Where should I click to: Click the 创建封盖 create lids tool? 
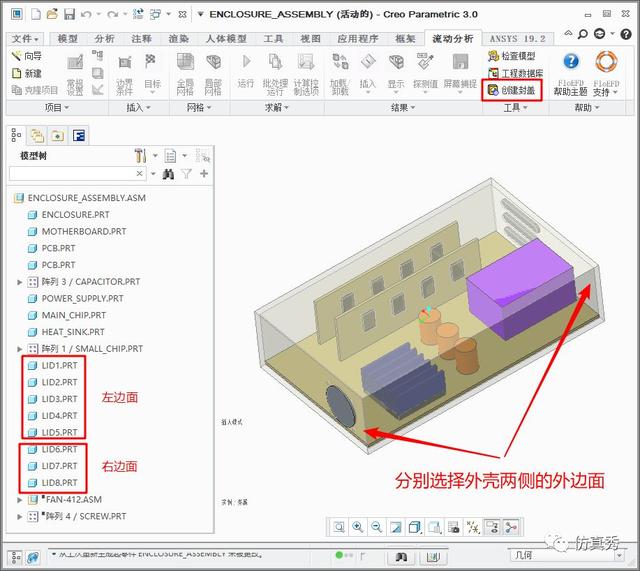pyautogui.click(x=511, y=90)
